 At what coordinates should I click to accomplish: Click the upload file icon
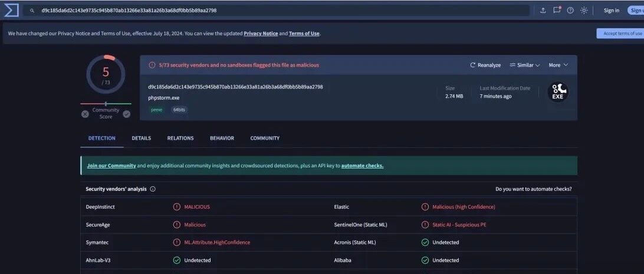[543, 11]
